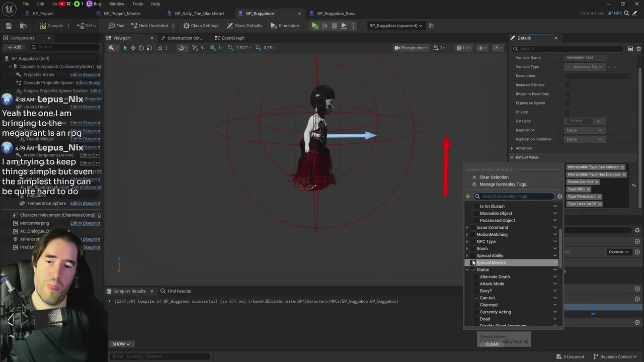Activate the Translate tool in viewport toolbar
Image resolution: width=644 pixels, height=362 pixels.
133,48
